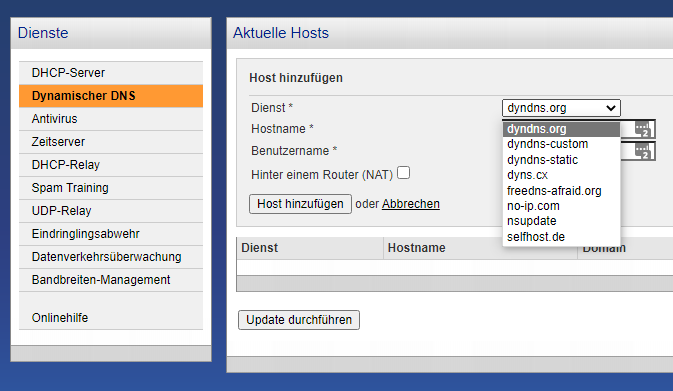Click the Update durchführen button

coord(299,320)
